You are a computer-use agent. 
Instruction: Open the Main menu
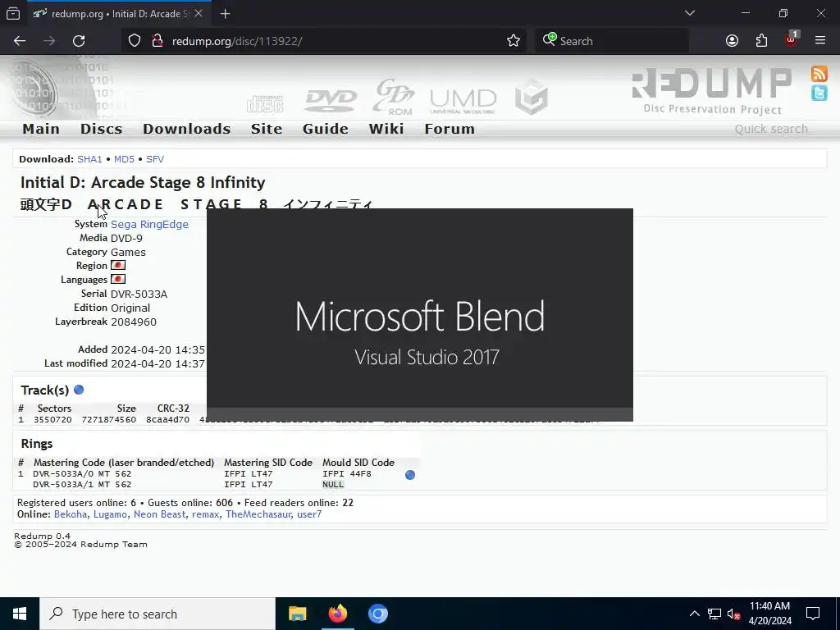coord(41,129)
